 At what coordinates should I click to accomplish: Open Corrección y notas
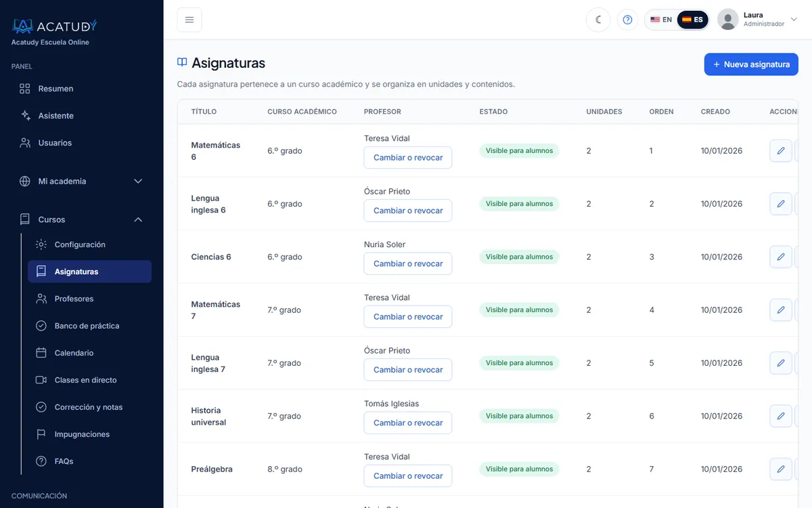[89, 407]
